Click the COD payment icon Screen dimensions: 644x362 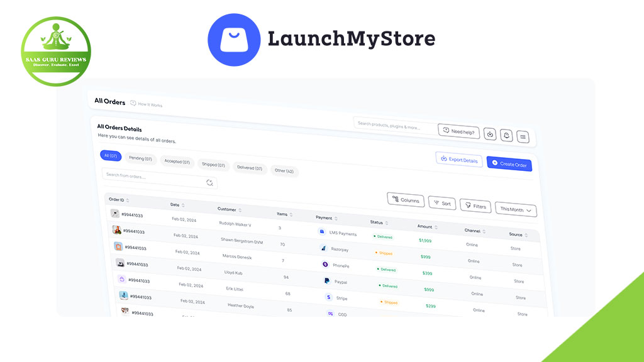tap(330, 313)
